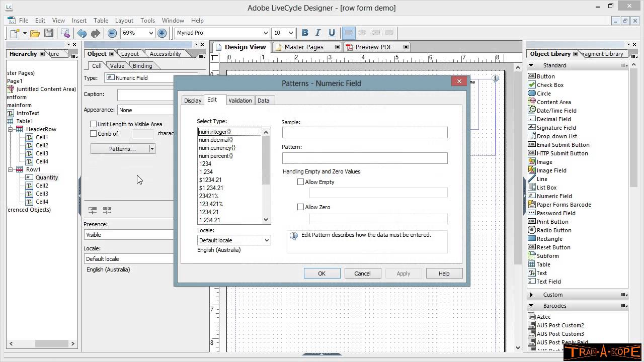The width and height of the screenshot is (644, 362).
Task: Click the New document toolbar icon
Action: coord(16,33)
